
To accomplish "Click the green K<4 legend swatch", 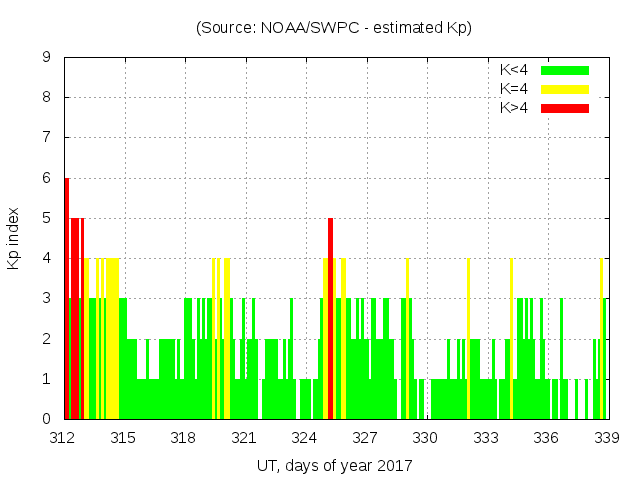I will [565, 70].
